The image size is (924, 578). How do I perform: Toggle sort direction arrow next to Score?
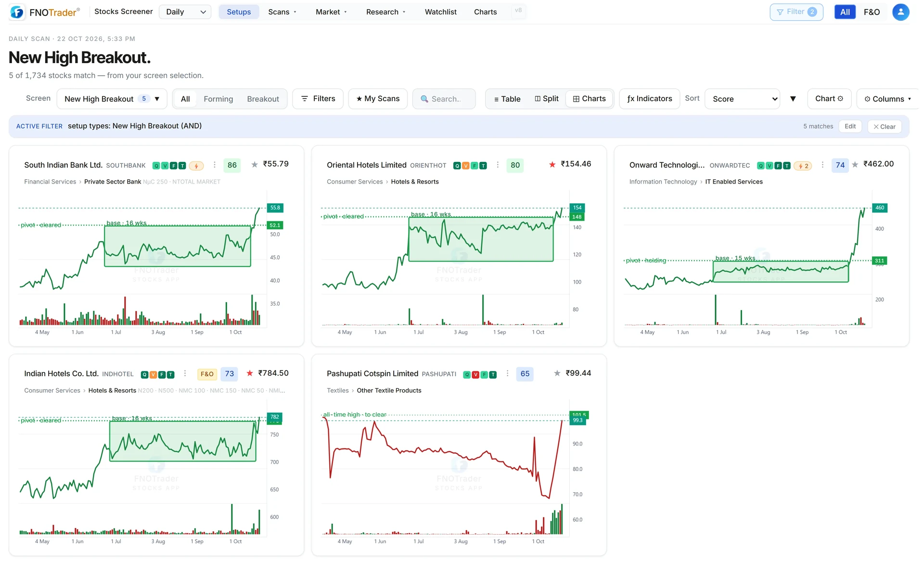point(793,99)
